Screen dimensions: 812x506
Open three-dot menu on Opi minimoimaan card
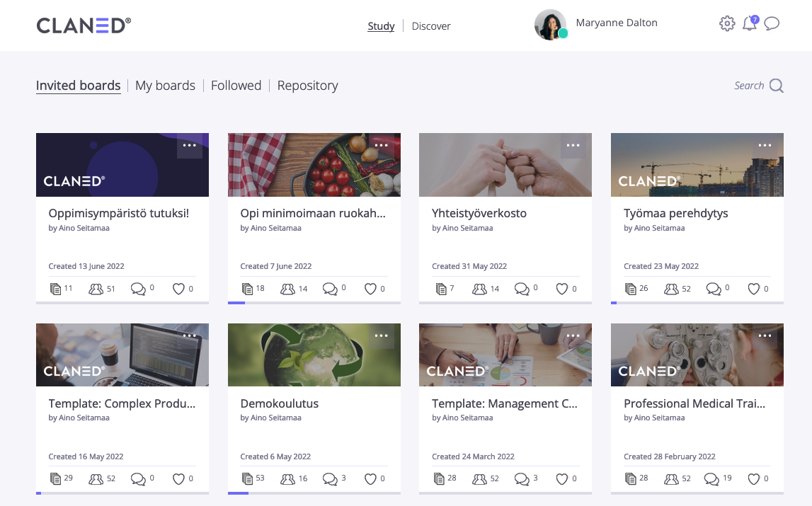click(x=381, y=146)
